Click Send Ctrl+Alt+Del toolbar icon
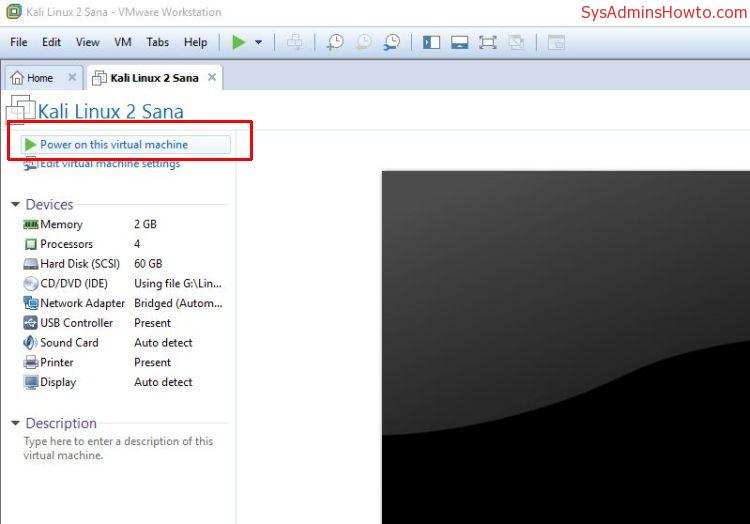This screenshot has width=750, height=524. 295,42
